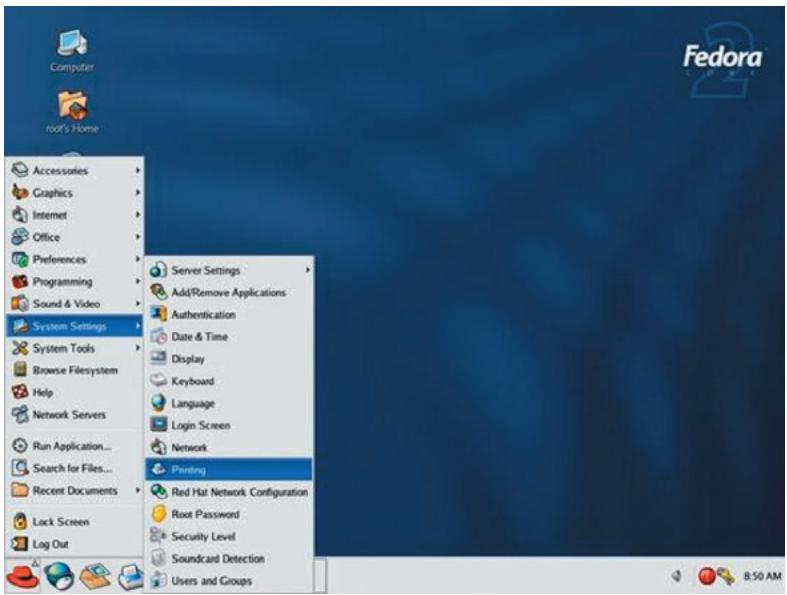Click the Sound & Video menu icon
The height and width of the screenshot is (595, 787).
[x=20, y=303]
